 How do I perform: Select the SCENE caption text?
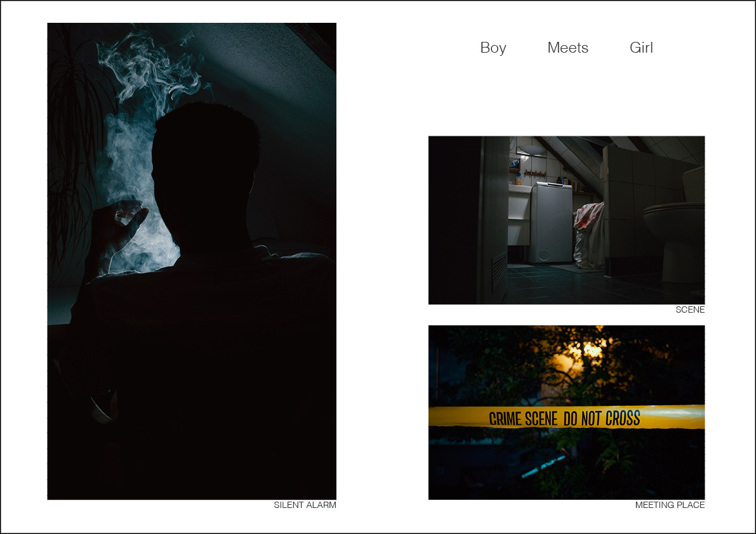(x=690, y=309)
